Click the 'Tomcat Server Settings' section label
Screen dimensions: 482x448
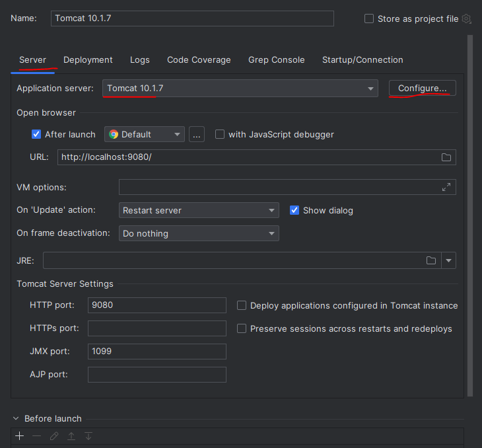point(65,283)
